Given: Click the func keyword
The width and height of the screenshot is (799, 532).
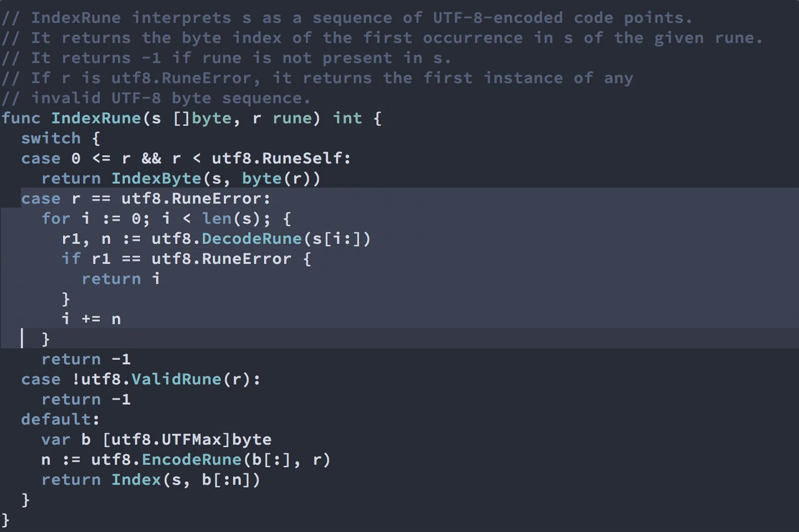Looking at the screenshot, I should point(21,118).
